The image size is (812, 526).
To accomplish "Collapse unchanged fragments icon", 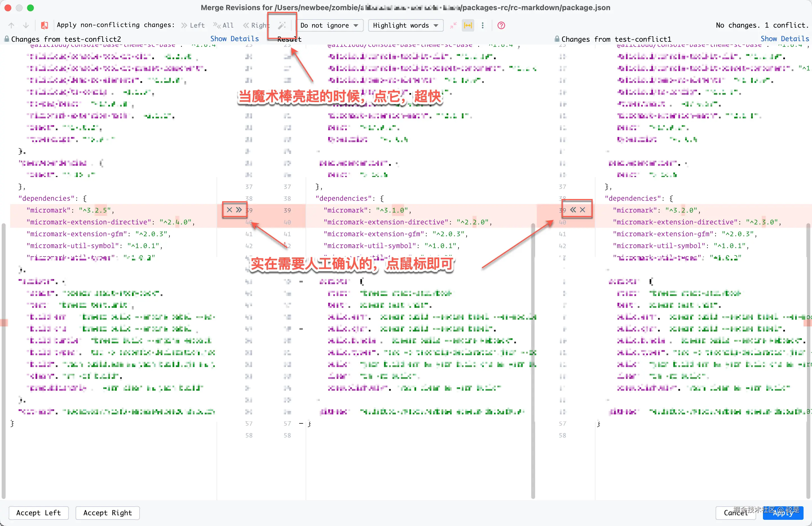I will pos(453,25).
